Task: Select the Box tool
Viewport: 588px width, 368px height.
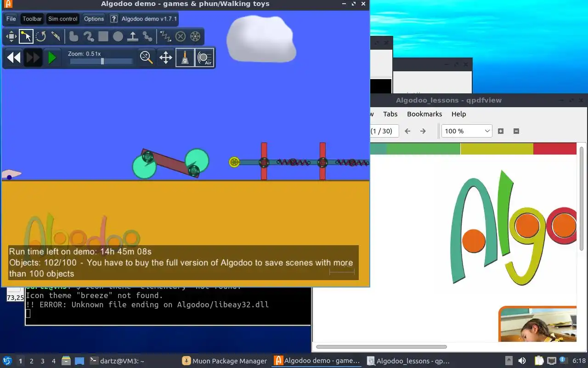Action: 103,36
